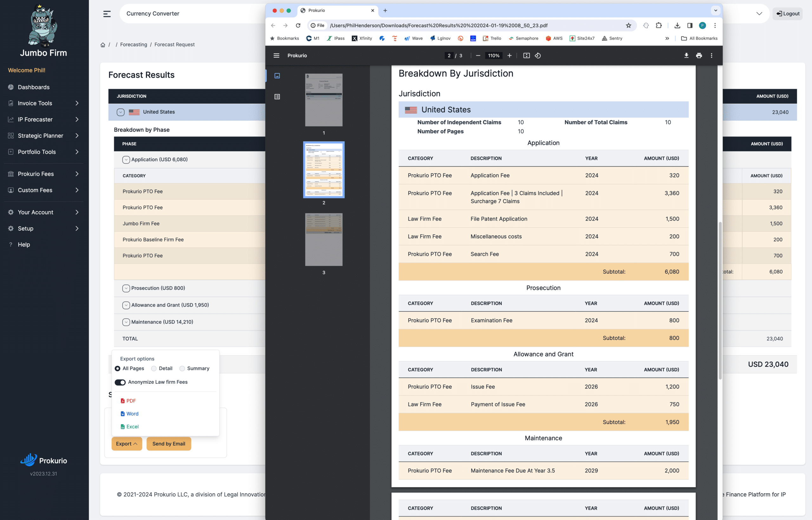Collapse the United States jurisdiction row
Image resolution: width=812 pixels, height=520 pixels.
[121, 112]
